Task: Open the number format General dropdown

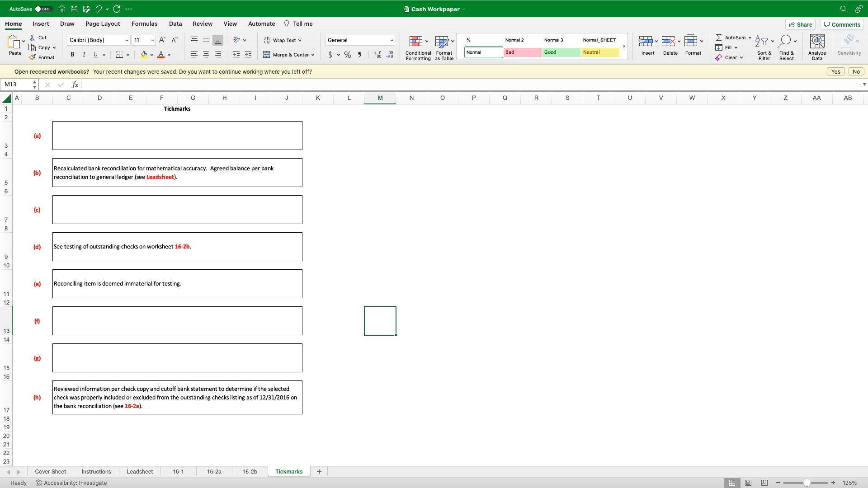Action: coord(392,40)
